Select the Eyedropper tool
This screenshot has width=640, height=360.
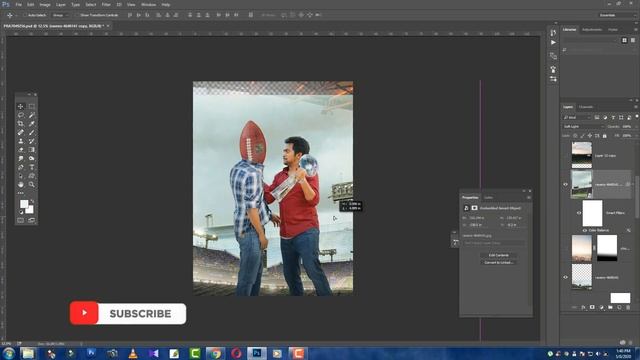point(31,124)
